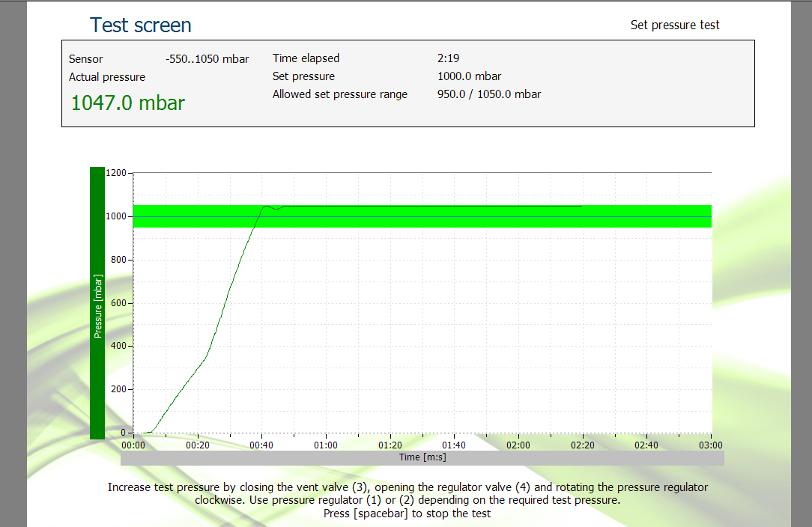Viewport: 812px width, 527px height.
Task: Click the set pressure value 1000.0 mbar
Action: pyautogui.click(x=469, y=76)
